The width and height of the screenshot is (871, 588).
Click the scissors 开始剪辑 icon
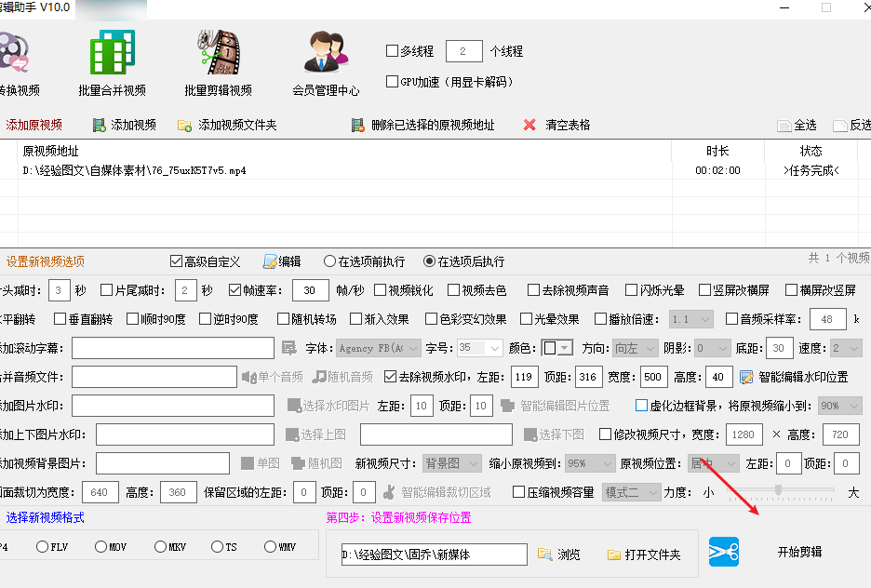click(x=724, y=552)
